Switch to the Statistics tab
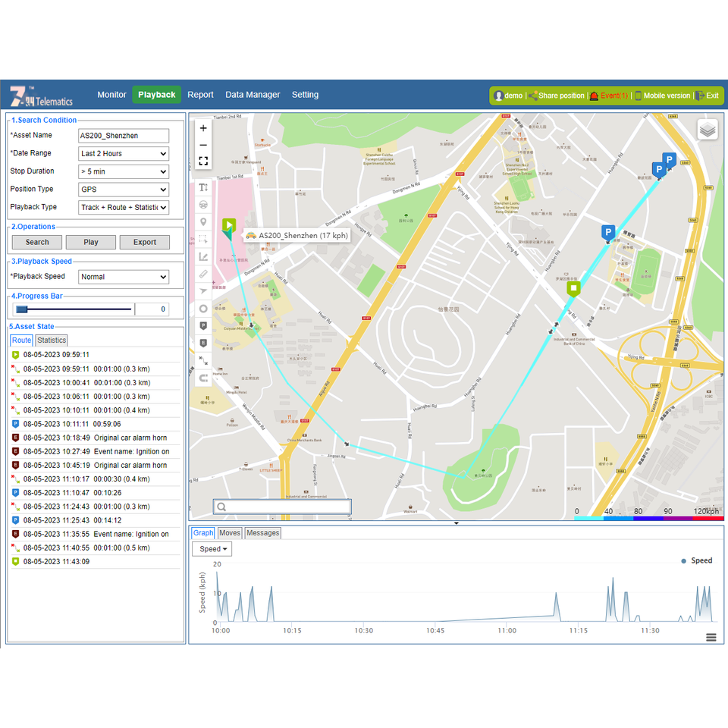 click(x=52, y=340)
